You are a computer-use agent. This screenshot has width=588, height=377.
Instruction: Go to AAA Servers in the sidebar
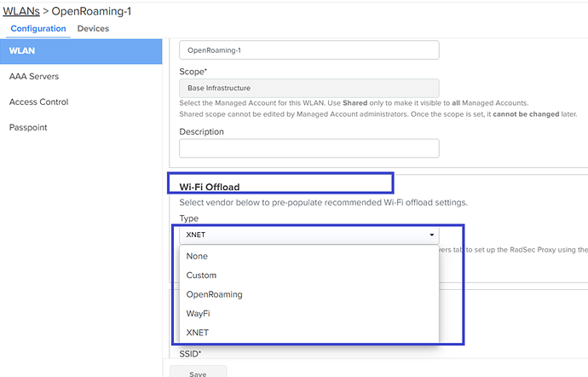[34, 77]
